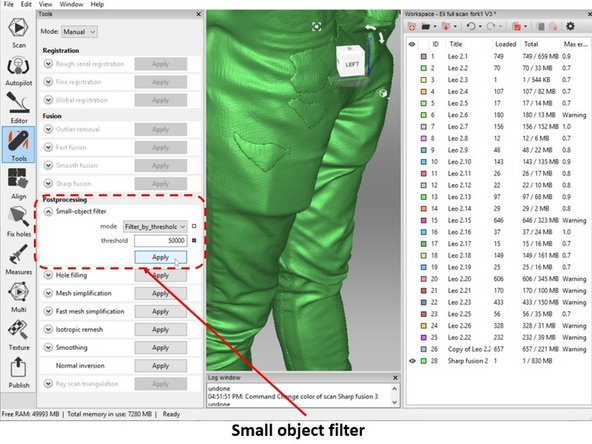
Task: Open the Multi capture sidebar icon
Action: pos(18,297)
